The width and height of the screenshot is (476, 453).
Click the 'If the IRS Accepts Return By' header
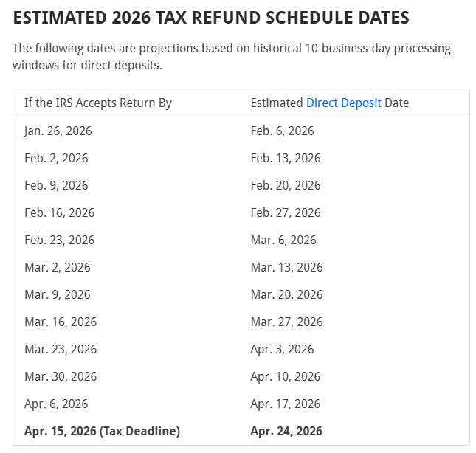tap(98, 103)
